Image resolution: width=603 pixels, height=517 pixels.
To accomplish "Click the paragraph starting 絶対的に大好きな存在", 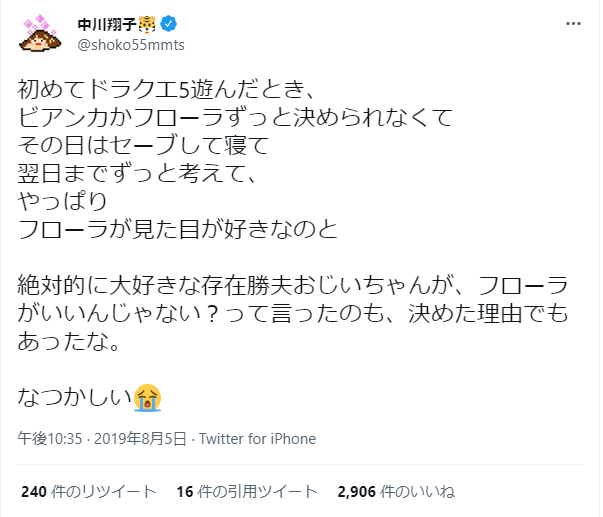I will click(x=293, y=313).
